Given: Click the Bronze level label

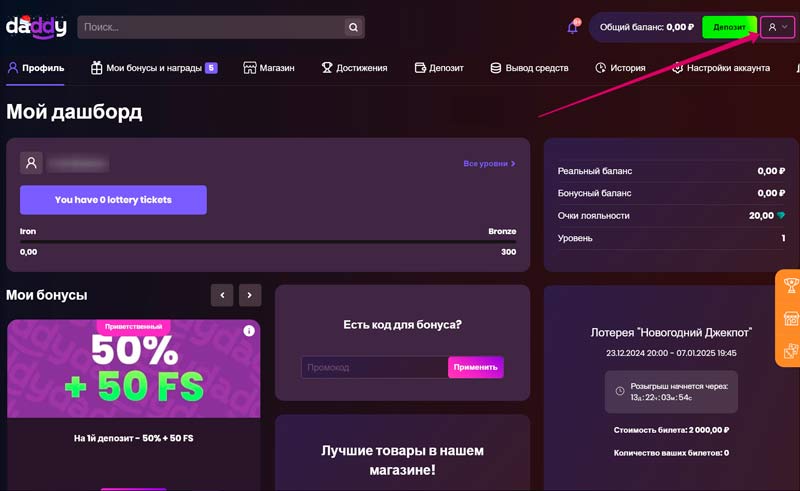Looking at the screenshot, I should click(x=502, y=231).
